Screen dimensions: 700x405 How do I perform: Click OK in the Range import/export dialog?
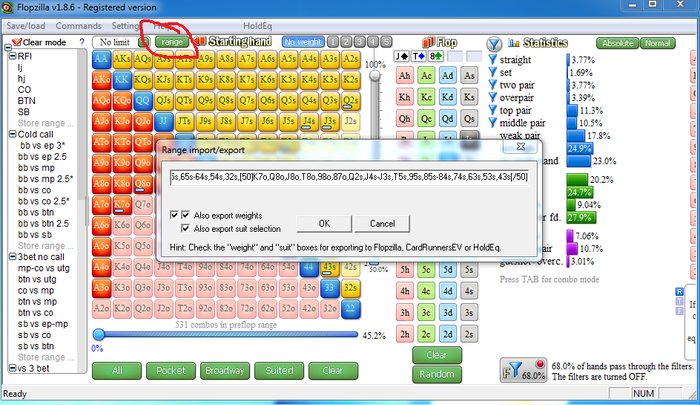click(x=324, y=223)
